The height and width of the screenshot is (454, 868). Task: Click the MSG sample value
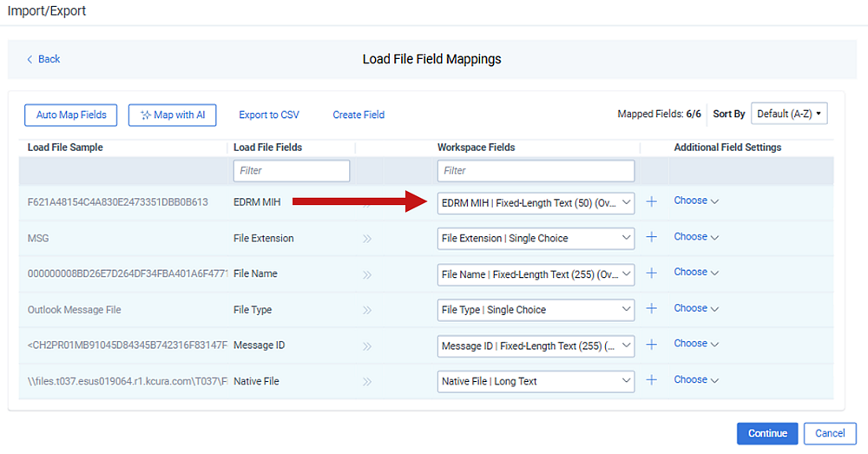pyautogui.click(x=38, y=238)
